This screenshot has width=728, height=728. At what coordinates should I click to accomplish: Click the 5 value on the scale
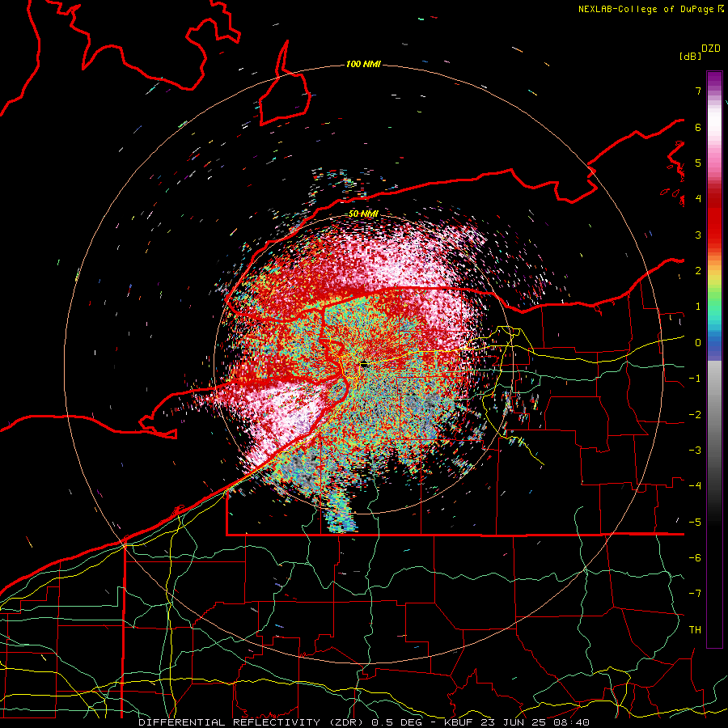(698, 163)
